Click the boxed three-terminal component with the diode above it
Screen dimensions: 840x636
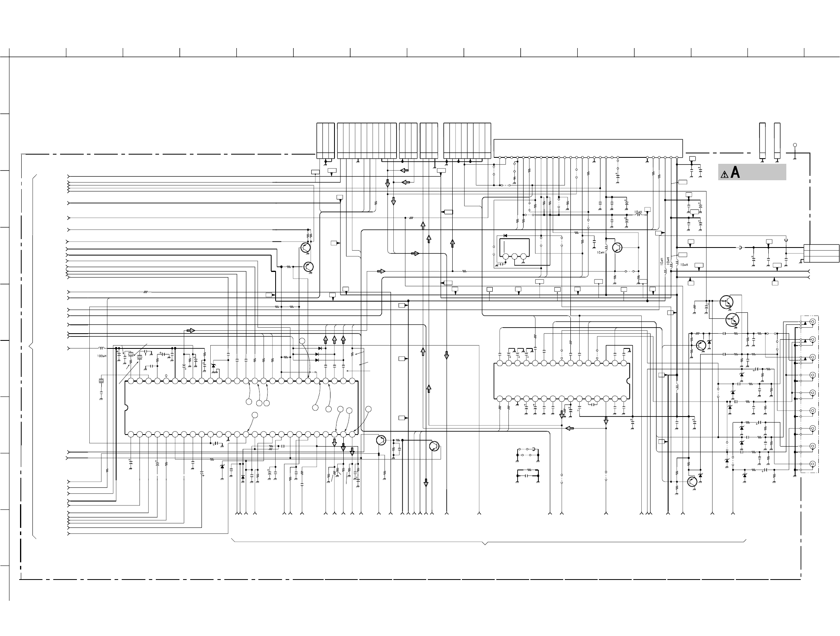point(514,248)
